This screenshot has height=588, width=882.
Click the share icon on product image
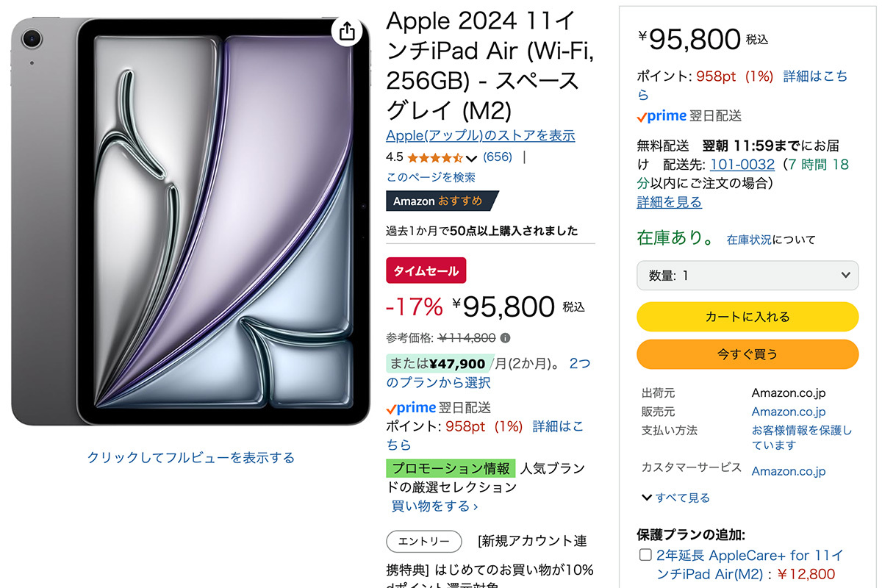(x=348, y=31)
